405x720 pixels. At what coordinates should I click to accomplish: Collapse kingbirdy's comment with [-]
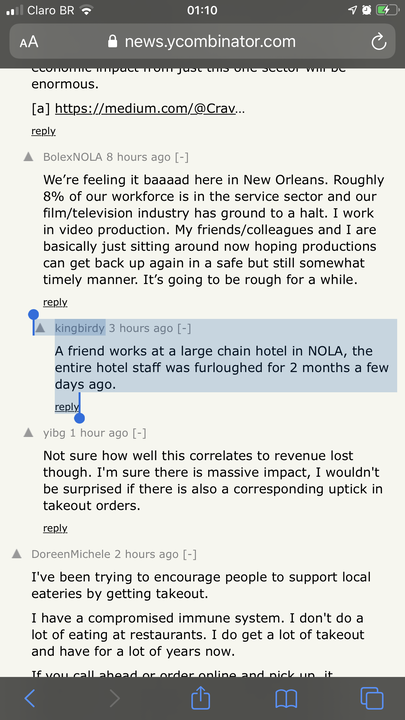pyautogui.click(x=184, y=328)
